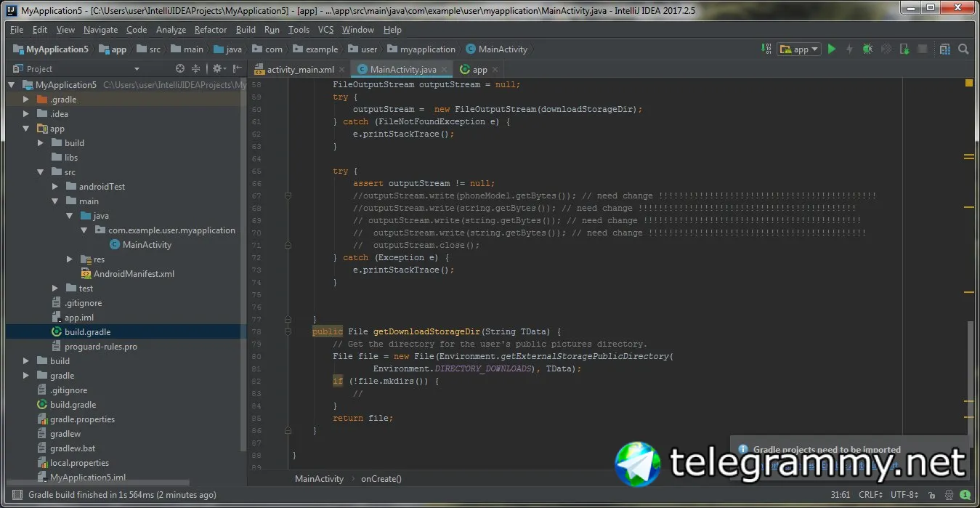This screenshot has width=980, height=508.
Task: Expand the test folder
Action: [x=55, y=289]
